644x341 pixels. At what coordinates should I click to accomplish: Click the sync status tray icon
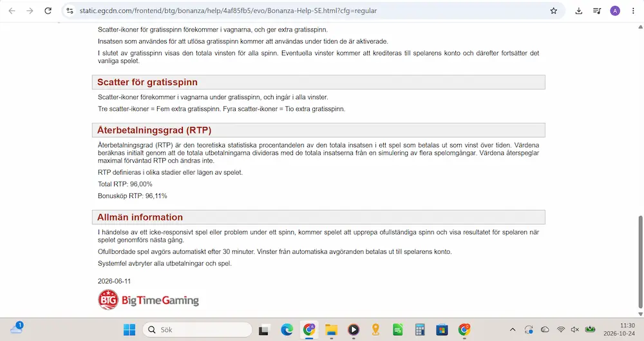click(529, 329)
